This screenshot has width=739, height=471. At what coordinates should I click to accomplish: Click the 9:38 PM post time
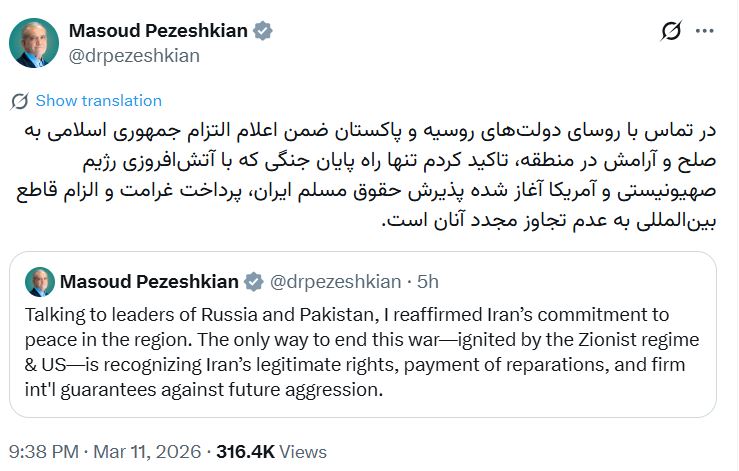[x=42, y=451]
